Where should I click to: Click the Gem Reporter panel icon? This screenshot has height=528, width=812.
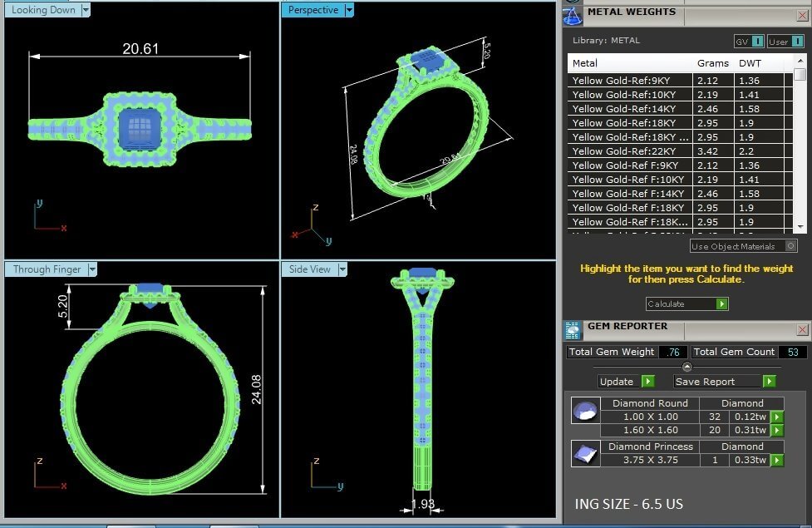pyautogui.click(x=572, y=329)
